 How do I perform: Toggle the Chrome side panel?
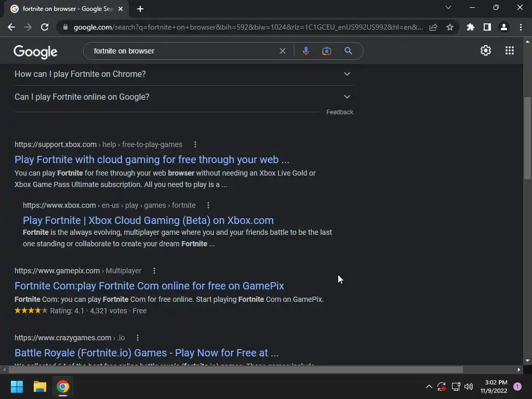click(x=487, y=27)
